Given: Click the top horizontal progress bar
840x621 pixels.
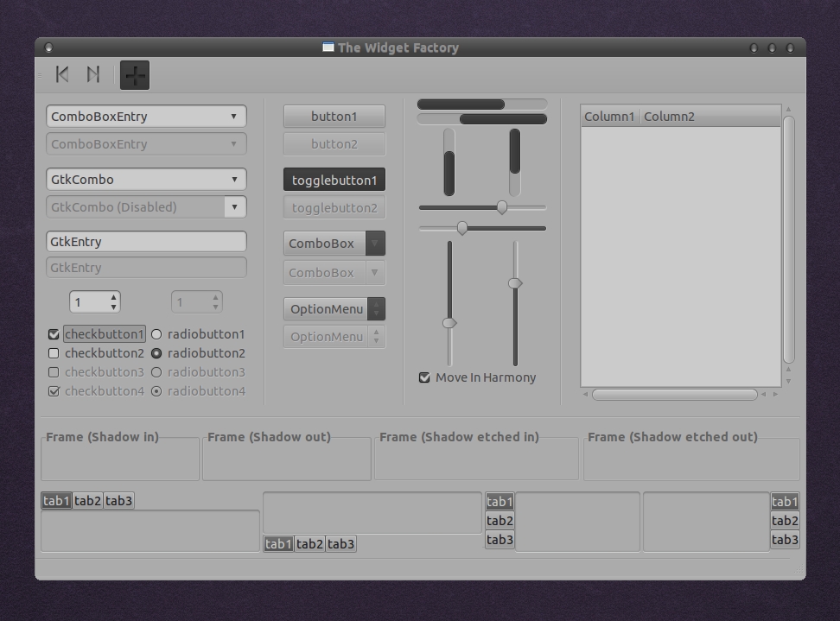Looking at the screenshot, I should [x=482, y=105].
